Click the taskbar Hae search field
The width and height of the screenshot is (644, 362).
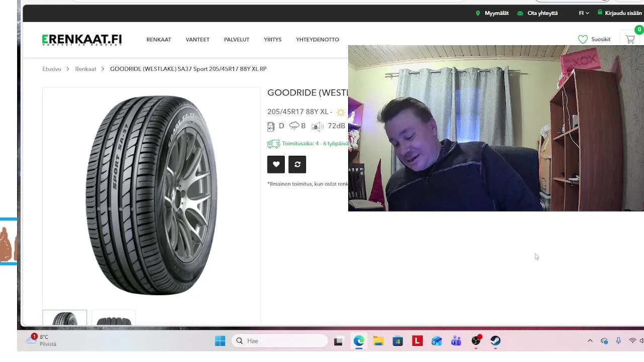pyautogui.click(x=280, y=341)
